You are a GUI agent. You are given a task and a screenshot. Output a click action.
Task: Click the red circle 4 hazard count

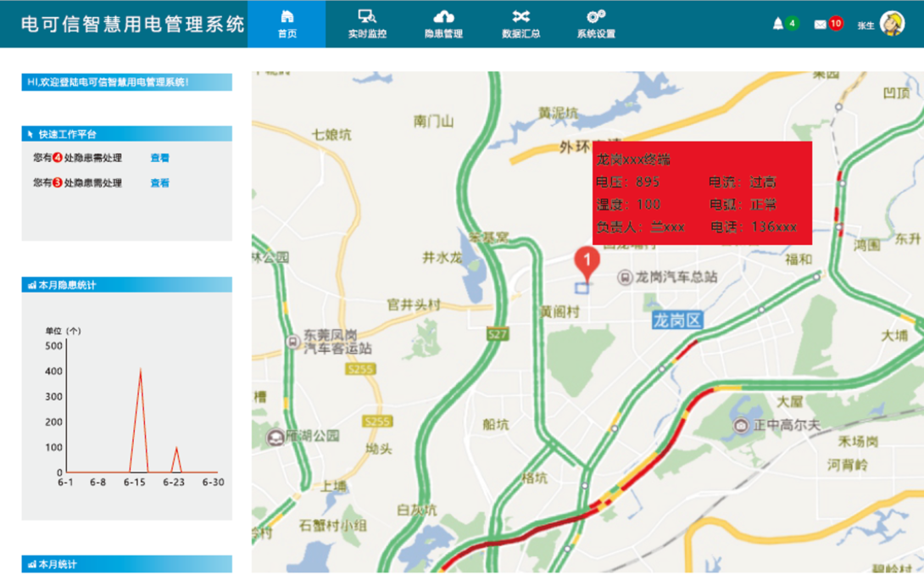[x=57, y=158]
